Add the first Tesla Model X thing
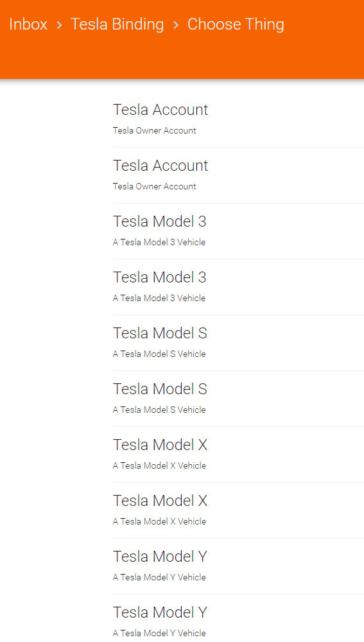The image size is (364, 642). (x=238, y=455)
